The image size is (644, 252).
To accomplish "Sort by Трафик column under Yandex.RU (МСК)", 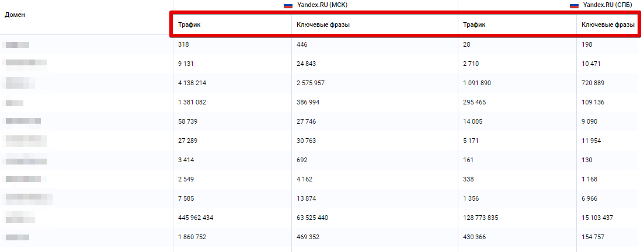I will [189, 25].
